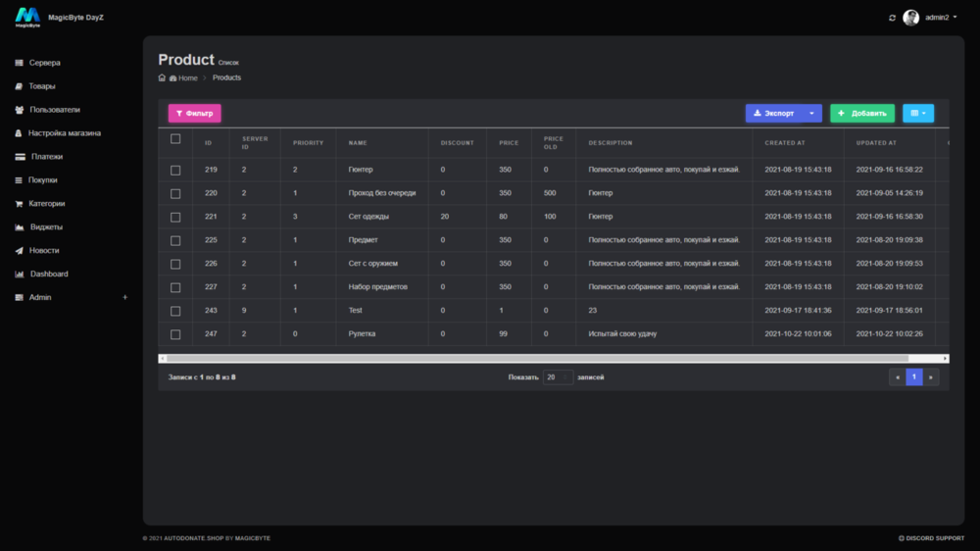Open the records-per-page 20 dropdown
Viewport: 980px width, 551px height.
(558, 377)
